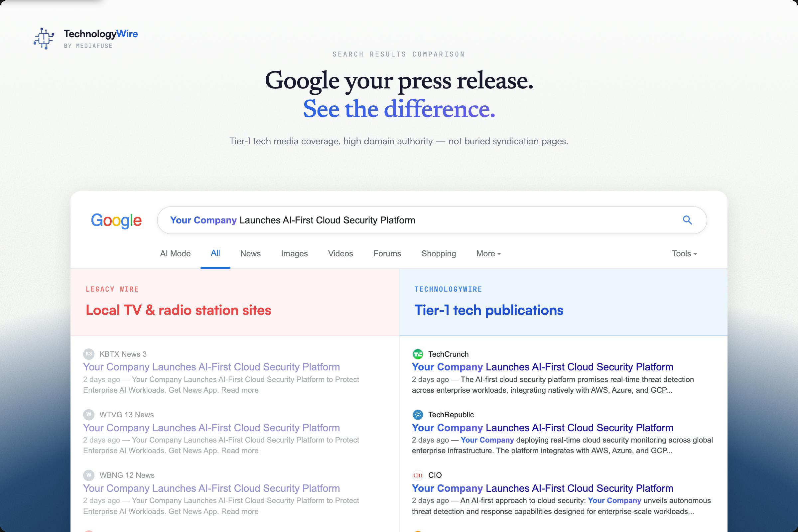The height and width of the screenshot is (532, 798).
Task: Open the KBTX News 3 result headline
Action: pyautogui.click(x=211, y=367)
